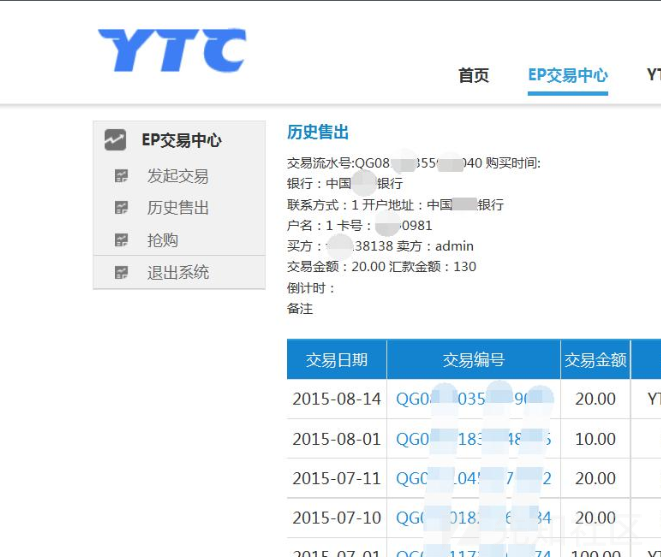Go to the 首页 tab
661x557 pixels.
coord(473,75)
